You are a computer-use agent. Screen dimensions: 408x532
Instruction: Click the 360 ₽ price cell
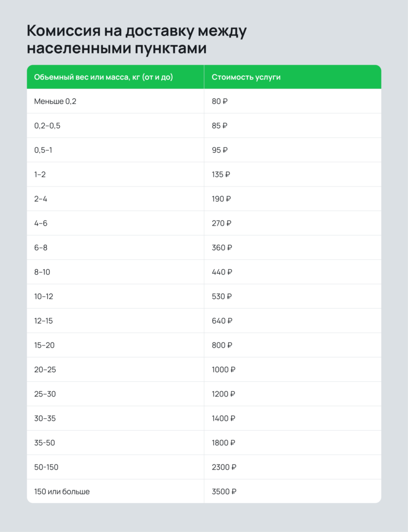pos(222,248)
